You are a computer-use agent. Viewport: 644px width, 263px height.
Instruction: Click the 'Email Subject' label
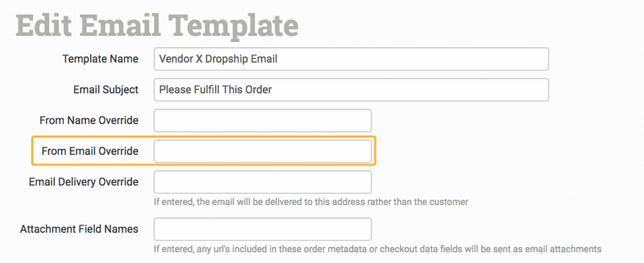click(106, 89)
